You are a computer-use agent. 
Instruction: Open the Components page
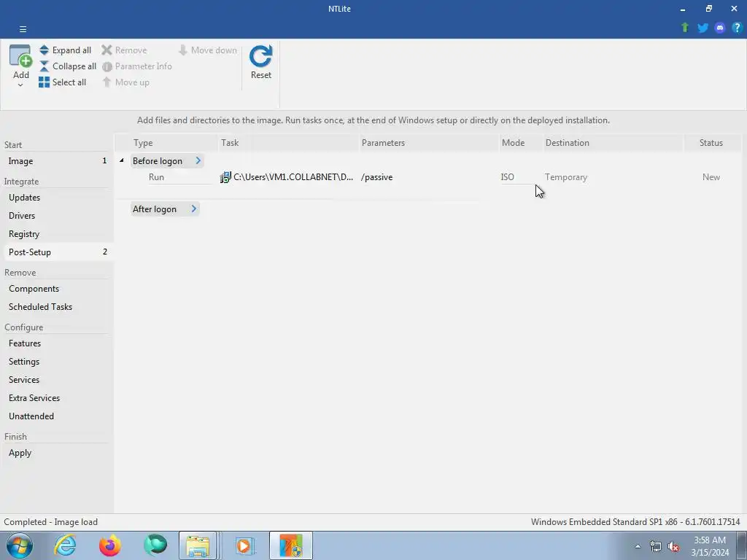point(57,289)
